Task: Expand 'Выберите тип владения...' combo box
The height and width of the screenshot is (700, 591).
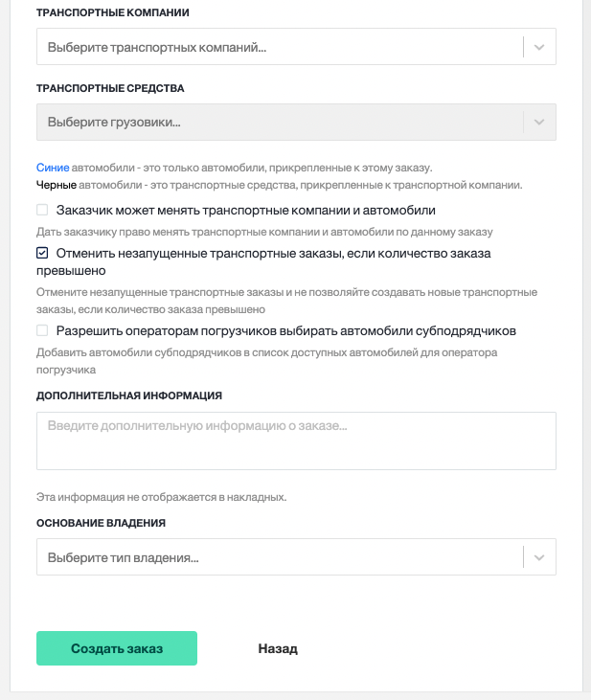Action: tap(296, 556)
